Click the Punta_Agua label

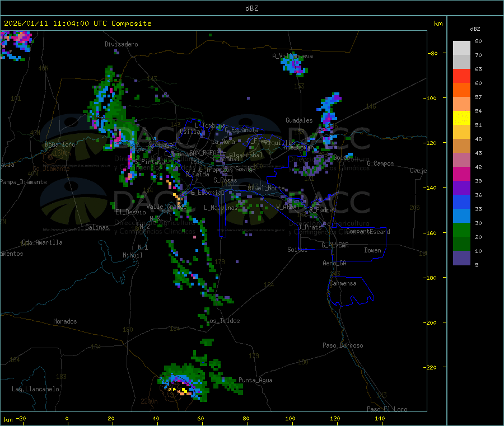click(255, 380)
